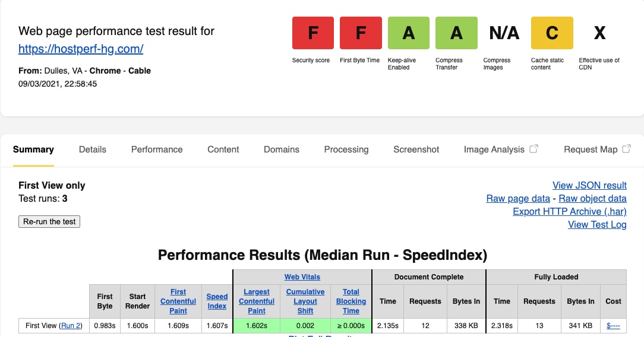Click the ≥ 0.000s Total Blocking Time value
644x337 pixels.
coord(351,326)
